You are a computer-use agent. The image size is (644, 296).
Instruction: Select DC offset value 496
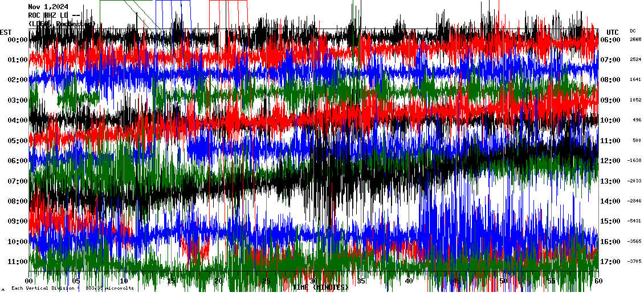tap(637, 120)
